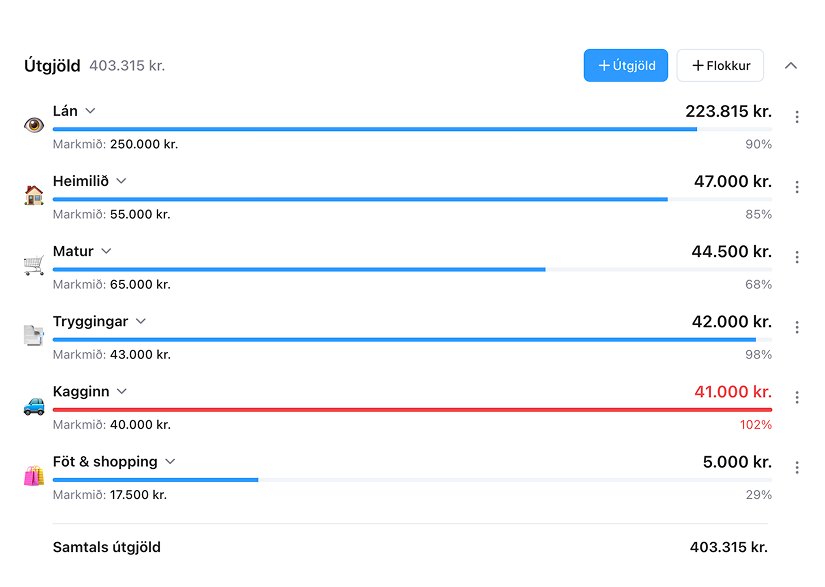Open the three-dot menu for Heimilið

797,187
